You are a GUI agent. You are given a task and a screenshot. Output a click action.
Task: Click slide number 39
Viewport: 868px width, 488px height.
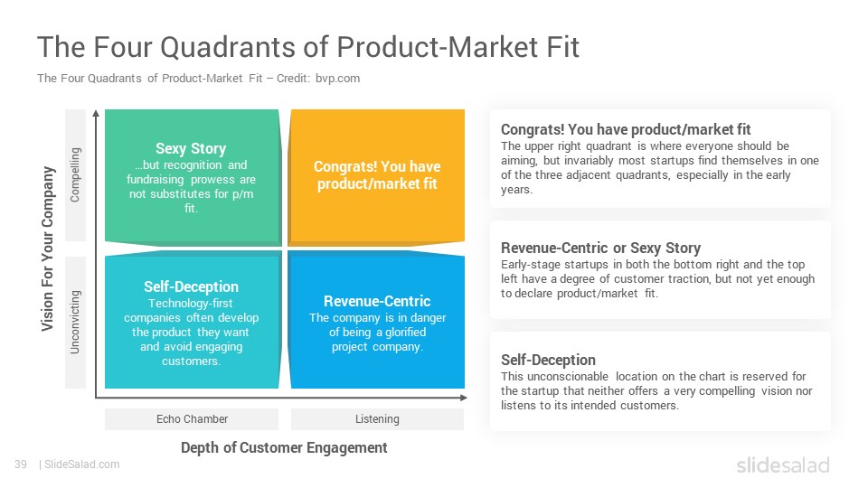tap(21, 465)
